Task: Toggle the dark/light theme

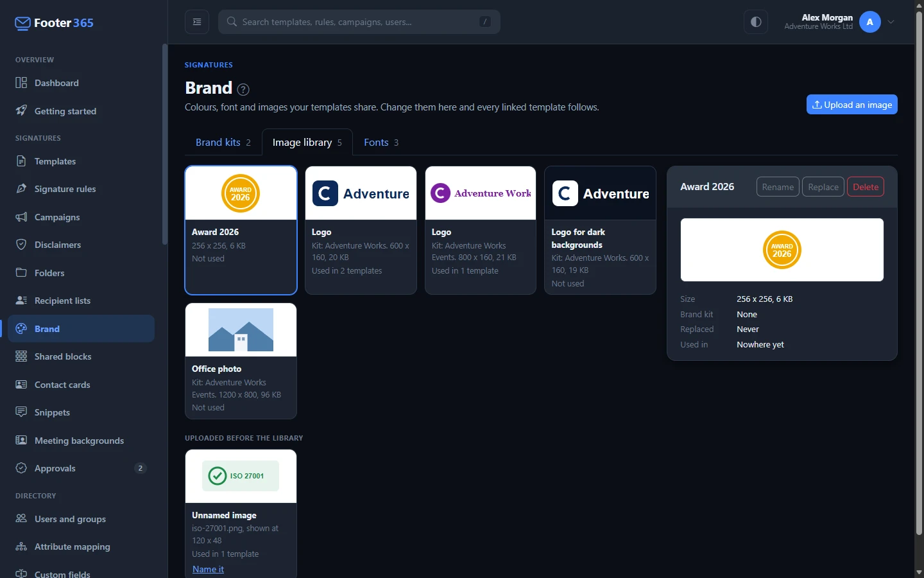Action: (756, 22)
